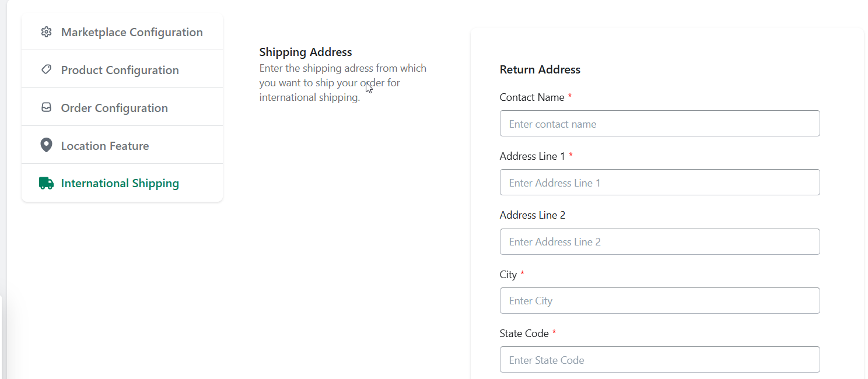The width and height of the screenshot is (868, 379).
Task: Switch to Product Configuration section
Action: 123,70
